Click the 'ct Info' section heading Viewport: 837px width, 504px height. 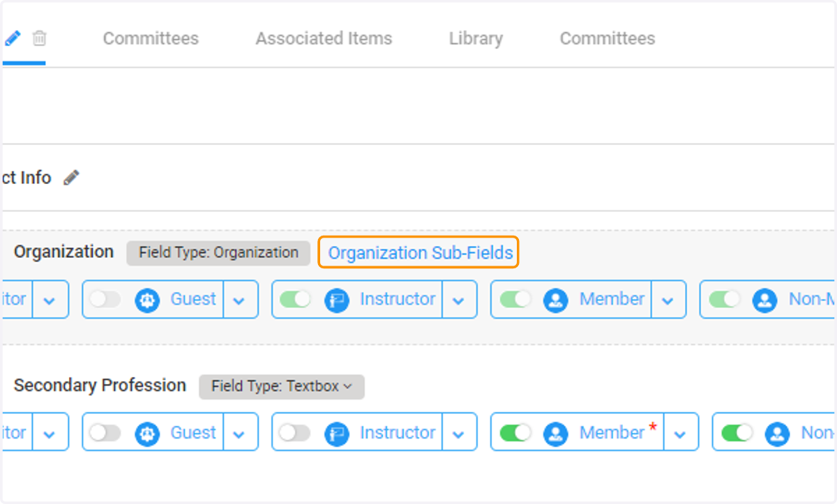pos(27,178)
